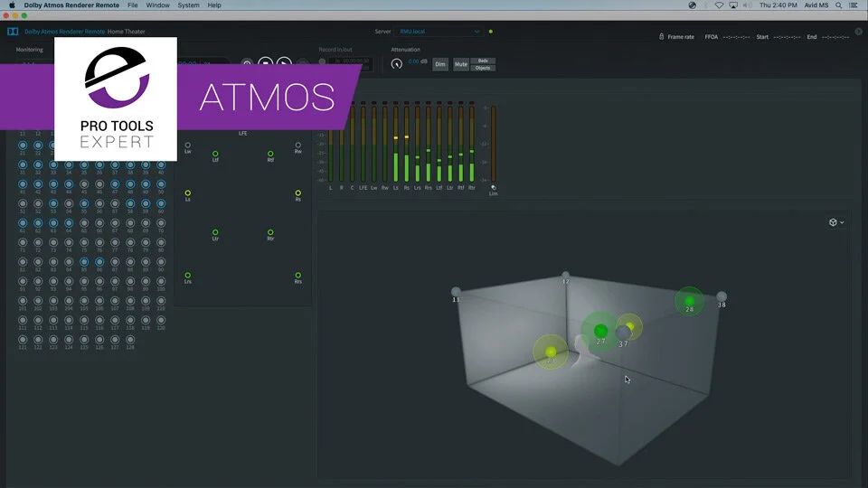Image resolution: width=868 pixels, height=488 pixels.
Task: Toggle object 40 in the object grid
Action: (x=161, y=164)
